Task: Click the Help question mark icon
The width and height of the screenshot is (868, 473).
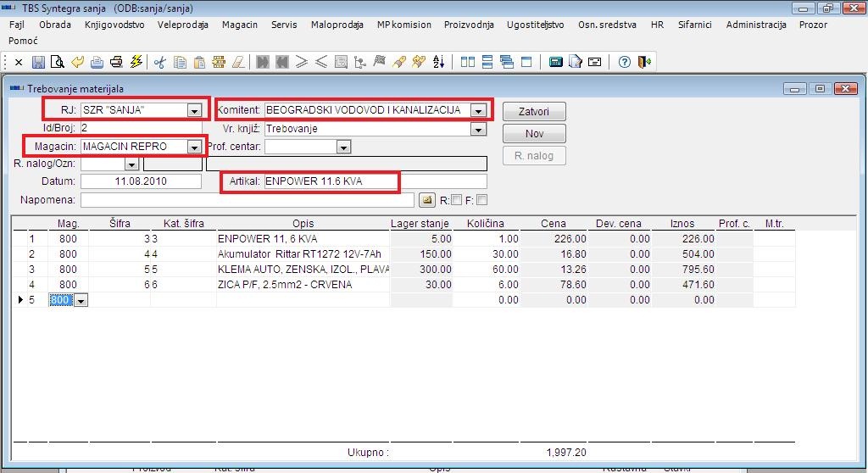Action: point(625,62)
